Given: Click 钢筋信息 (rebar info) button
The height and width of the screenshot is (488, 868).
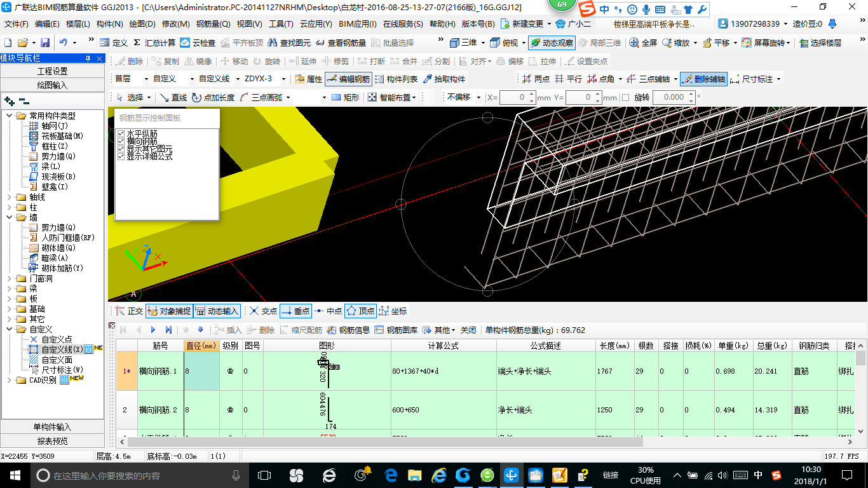Looking at the screenshot, I should pyautogui.click(x=348, y=330).
